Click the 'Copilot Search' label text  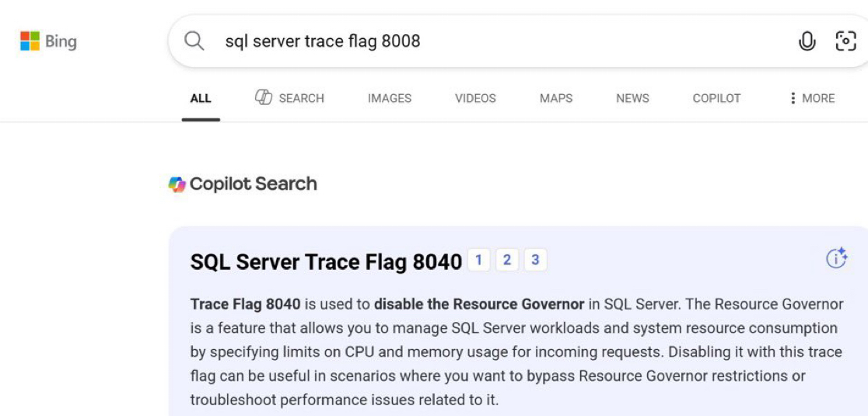coord(253,184)
